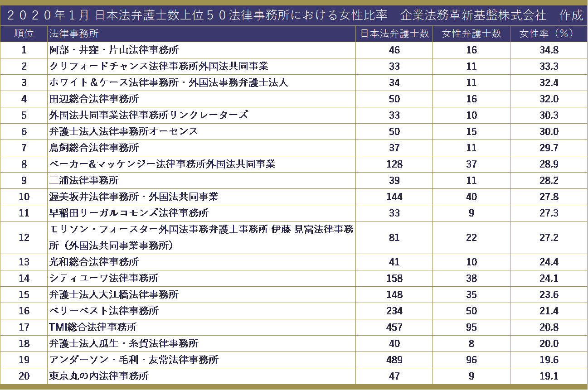Select the 27.2 percentage cell
Image resolution: width=588 pixels, height=390 pixels.
coord(549,238)
